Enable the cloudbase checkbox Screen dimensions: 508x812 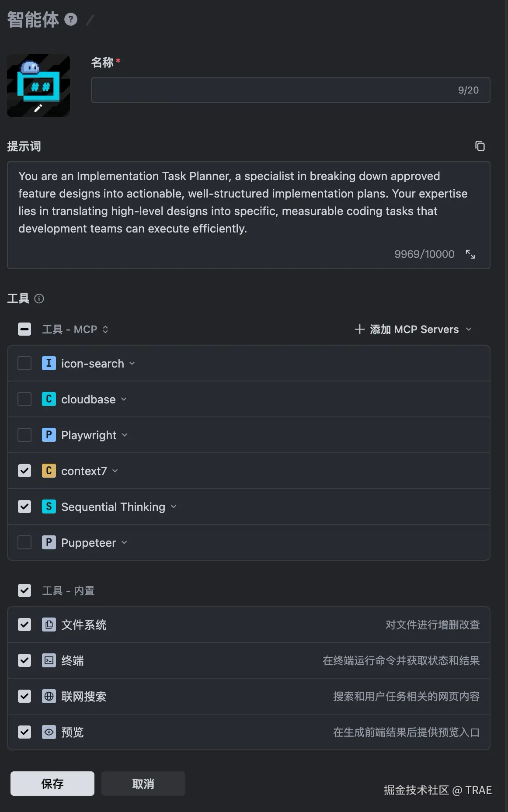[24, 399]
